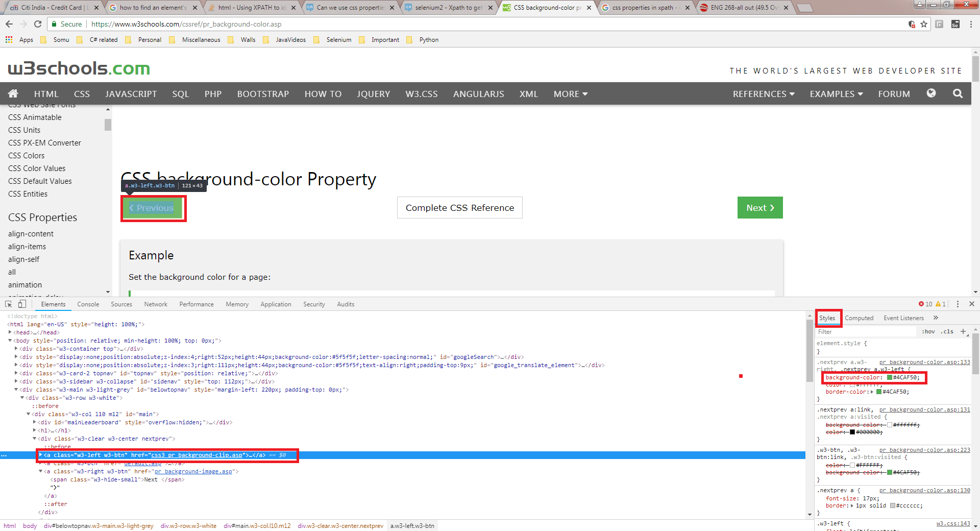Click the globe translate icon in w3schools navbar
The height and width of the screenshot is (531, 980).
coord(931,93)
